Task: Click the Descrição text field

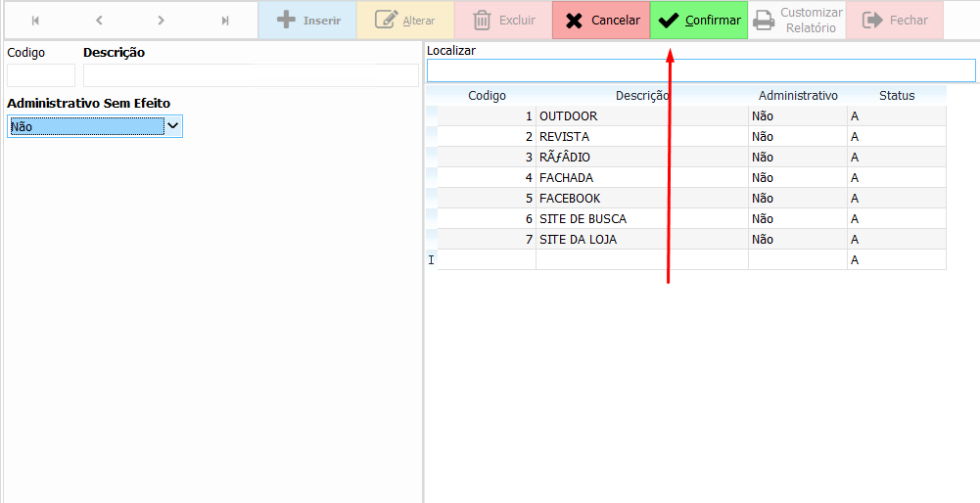Action: tap(251, 75)
